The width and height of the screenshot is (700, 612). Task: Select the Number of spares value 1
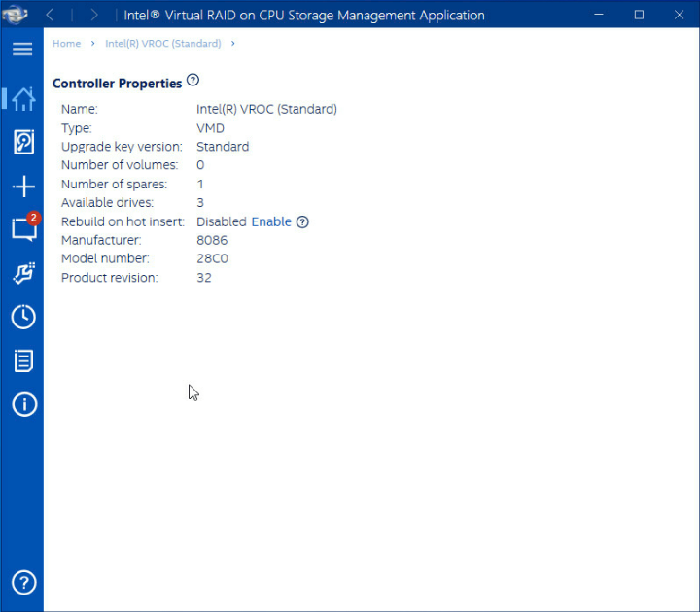[x=200, y=185]
